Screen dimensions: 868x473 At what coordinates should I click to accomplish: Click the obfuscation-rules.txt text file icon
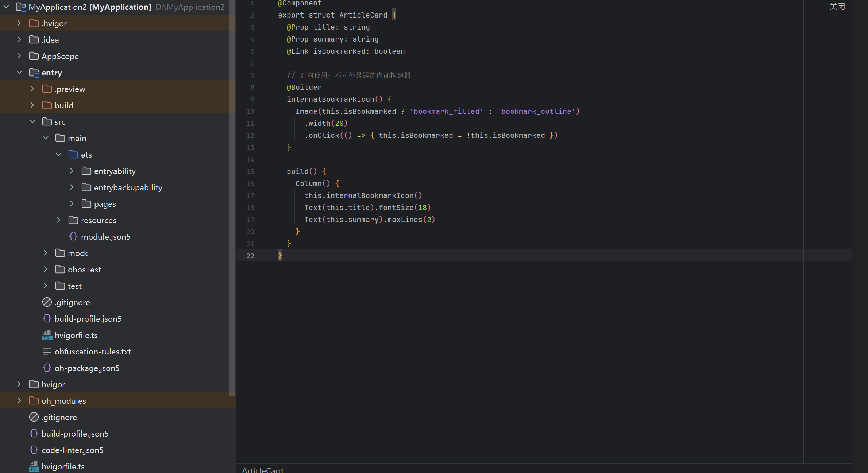click(x=47, y=352)
